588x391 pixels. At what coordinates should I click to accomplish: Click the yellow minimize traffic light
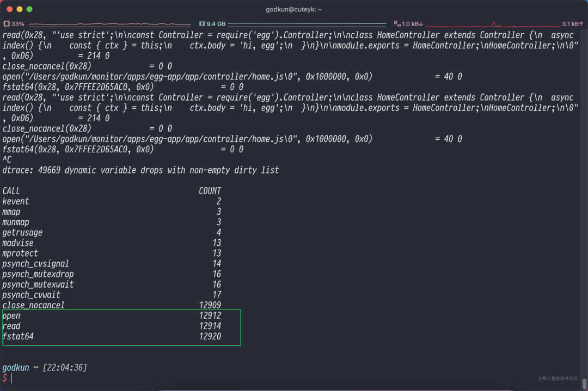coord(20,9)
